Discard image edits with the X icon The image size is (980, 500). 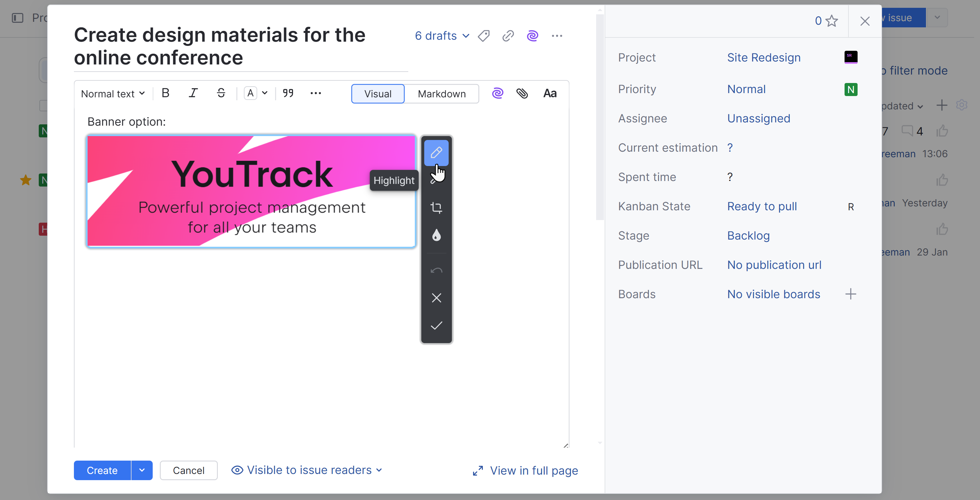[x=436, y=298]
